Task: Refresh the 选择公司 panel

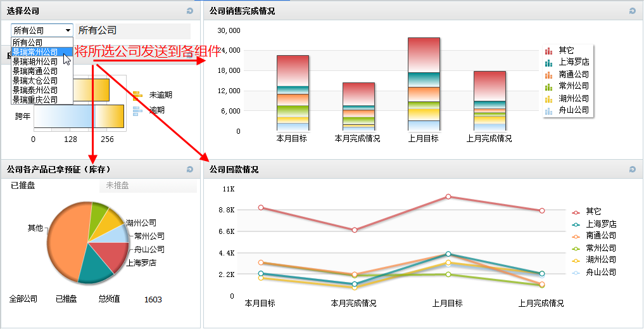Action: pos(190,11)
